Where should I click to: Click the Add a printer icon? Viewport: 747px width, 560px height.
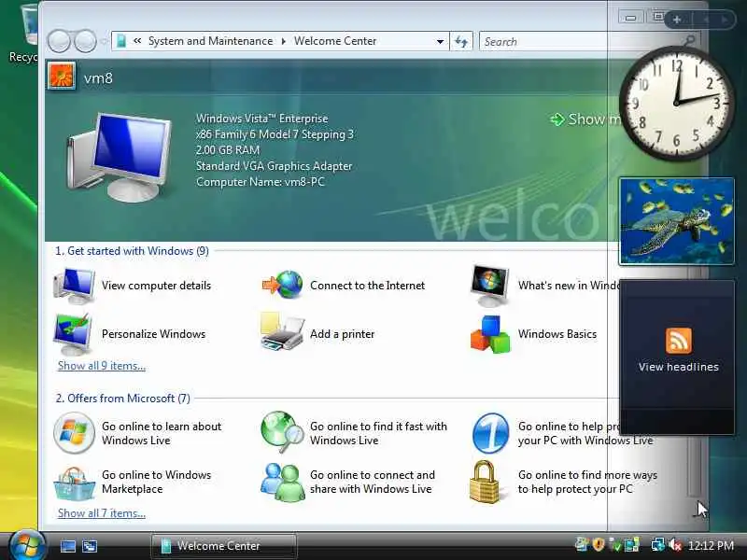282,331
